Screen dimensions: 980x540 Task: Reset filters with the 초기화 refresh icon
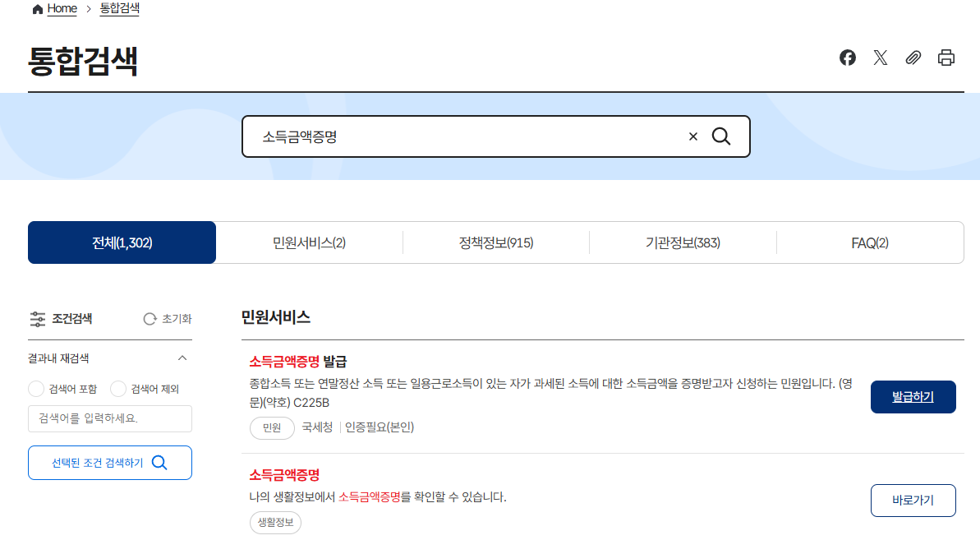point(149,319)
